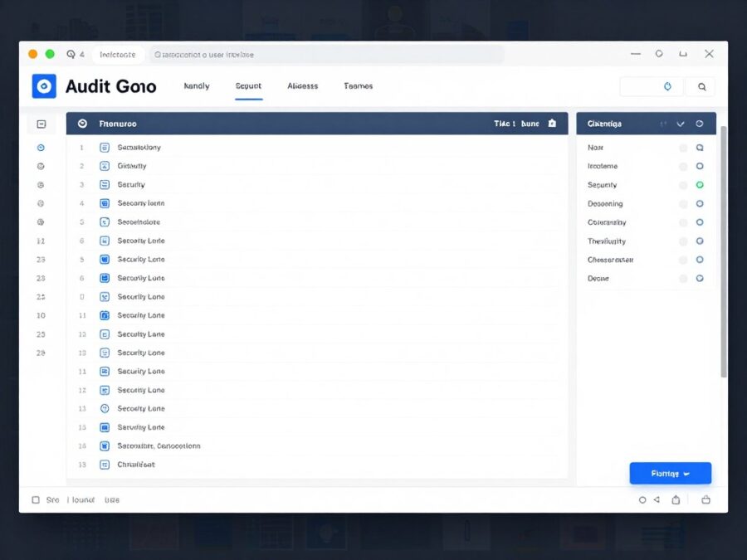Screen dimensions: 747x560
Task: Open the Kandly menu in the top navigation
Action: 196,86
